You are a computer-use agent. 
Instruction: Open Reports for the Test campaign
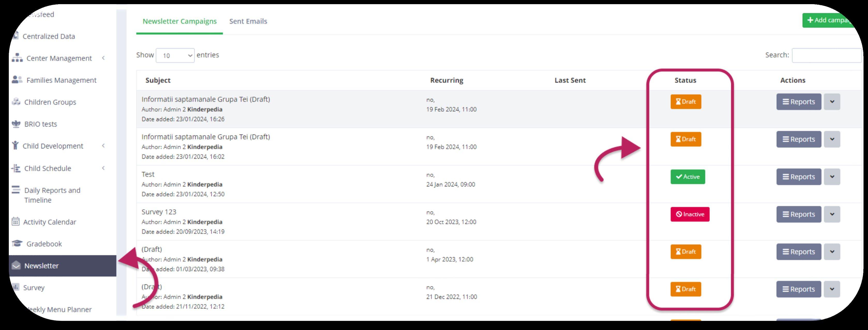point(799,176)
